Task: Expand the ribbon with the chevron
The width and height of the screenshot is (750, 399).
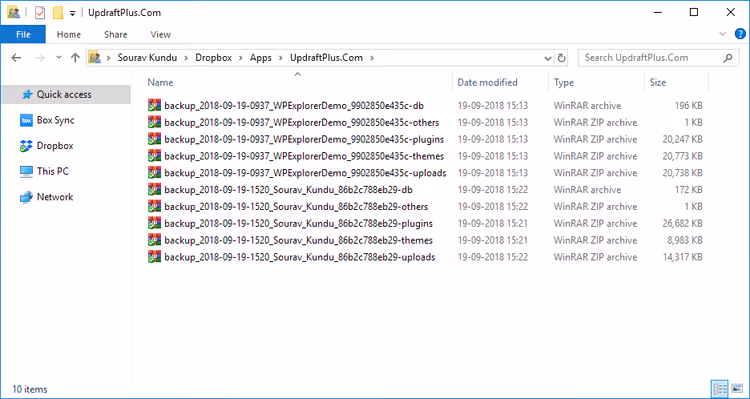Action: 723,34
